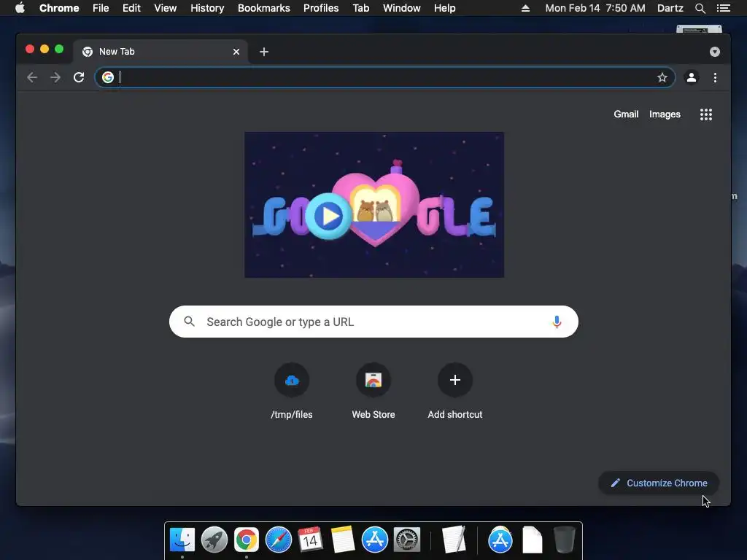The width and height of the screenshot is (747, 560).
Task: Open the Edit menu
Action: [131, 8]
